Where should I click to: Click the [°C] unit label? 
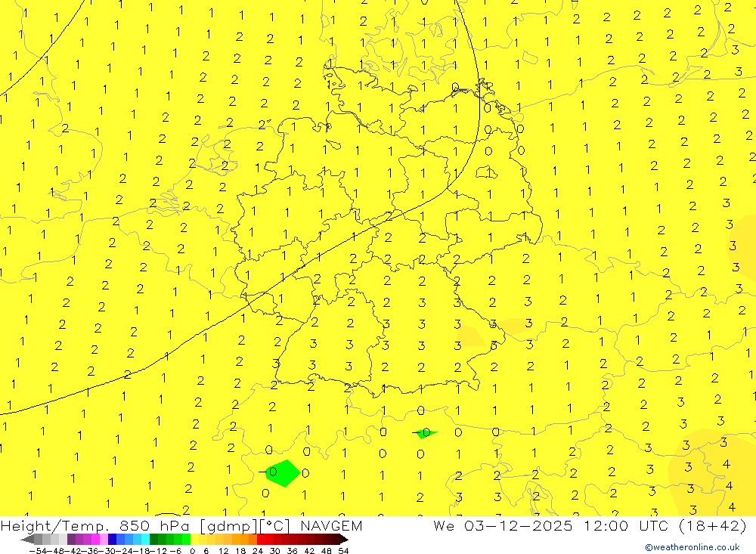276,526
